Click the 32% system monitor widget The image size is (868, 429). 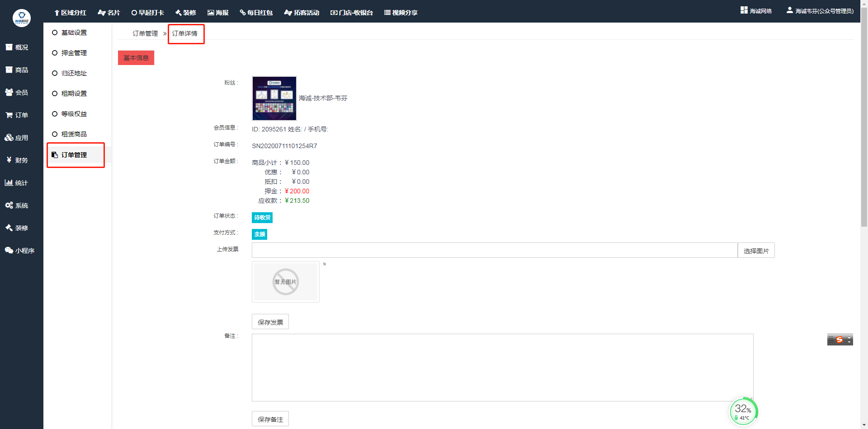[743, 411]
